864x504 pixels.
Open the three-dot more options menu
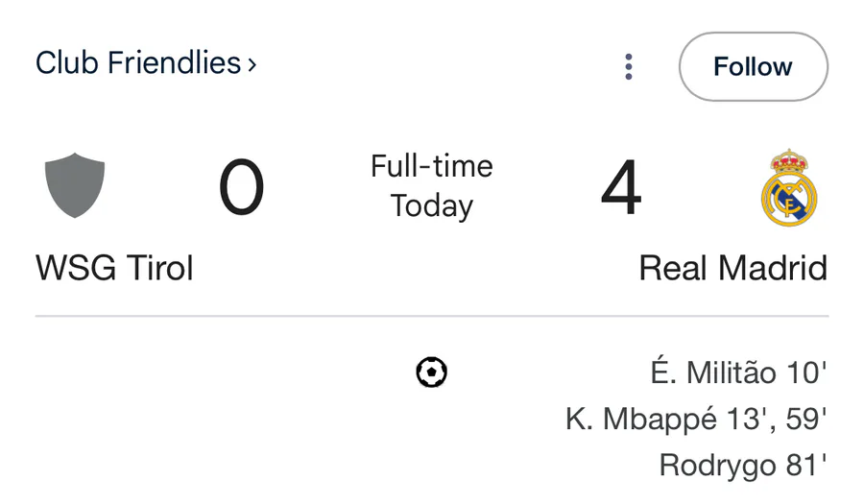(629, 66)
